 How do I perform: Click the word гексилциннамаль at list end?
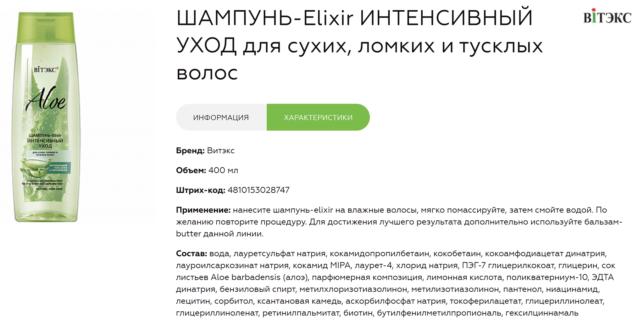click(x=542, y=313)
